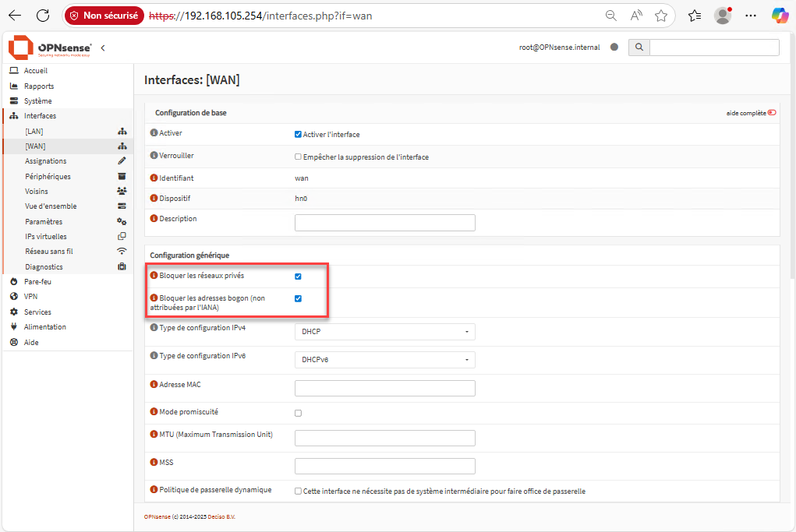Click the Description text field
This screenshot has height=532, width=796.
point(384,223)
